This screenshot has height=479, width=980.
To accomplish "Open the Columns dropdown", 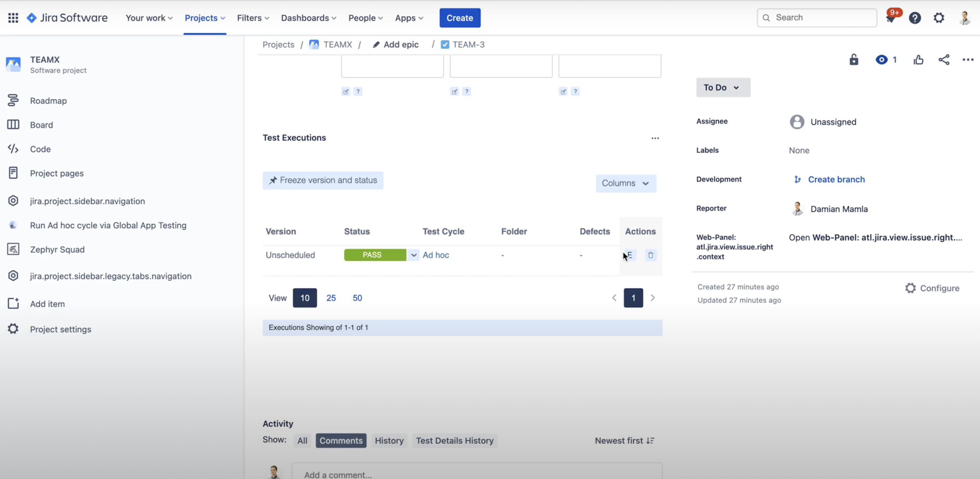I will [625, 184].
